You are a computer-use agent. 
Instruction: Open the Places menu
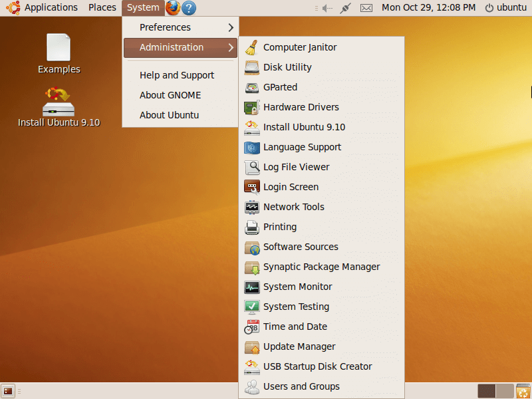[102, 7]
